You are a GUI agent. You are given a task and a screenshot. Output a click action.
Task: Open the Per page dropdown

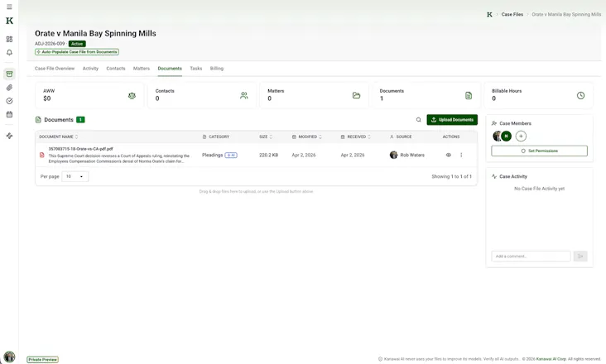(x=75, y=176)
